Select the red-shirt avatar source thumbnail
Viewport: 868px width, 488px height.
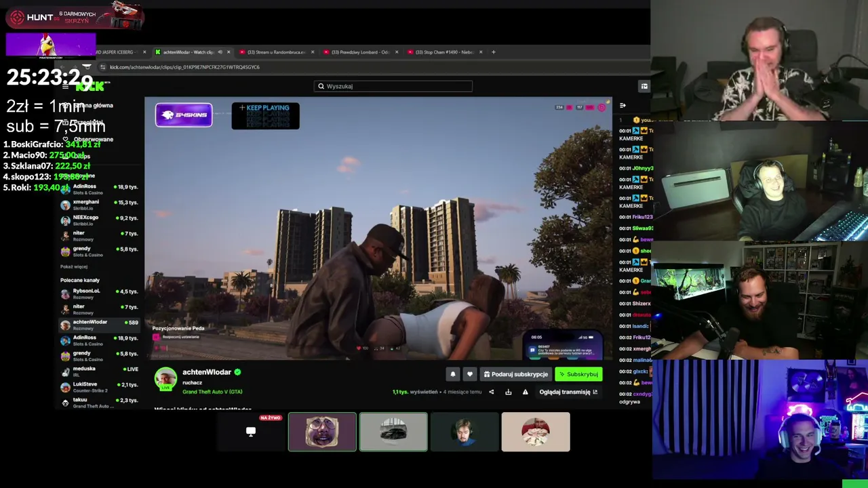tap(536, 432)
